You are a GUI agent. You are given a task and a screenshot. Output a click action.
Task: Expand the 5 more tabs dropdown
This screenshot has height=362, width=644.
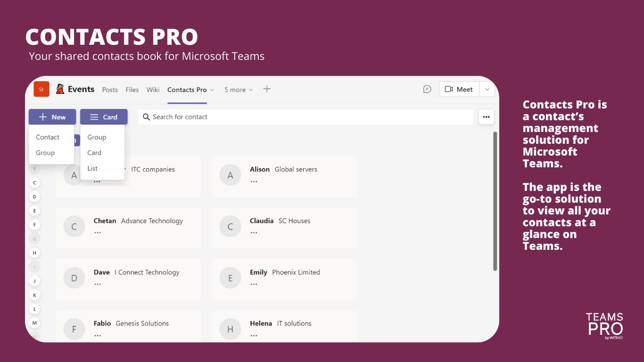(x=239, y=90)
